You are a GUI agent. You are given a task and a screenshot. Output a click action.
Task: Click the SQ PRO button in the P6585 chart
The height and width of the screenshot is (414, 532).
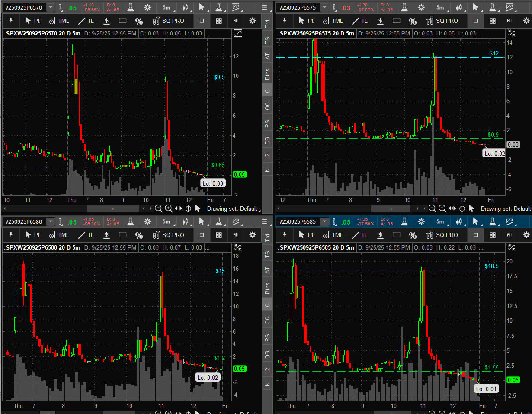(x=442, y=235)
